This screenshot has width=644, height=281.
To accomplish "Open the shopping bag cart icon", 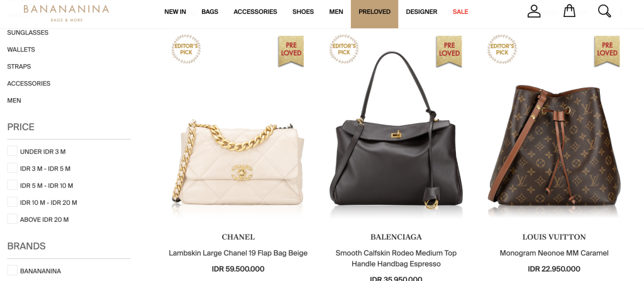I will [569, 11].
